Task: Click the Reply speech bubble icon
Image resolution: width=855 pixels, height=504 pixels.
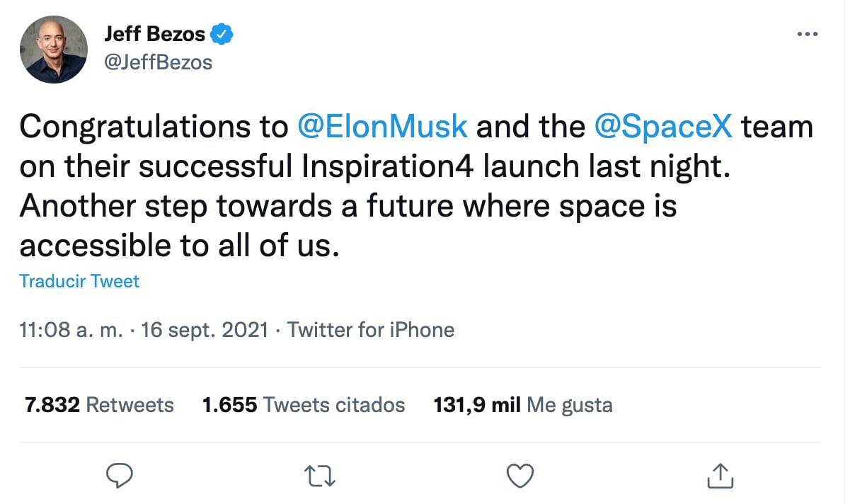Action: point(120,475)
